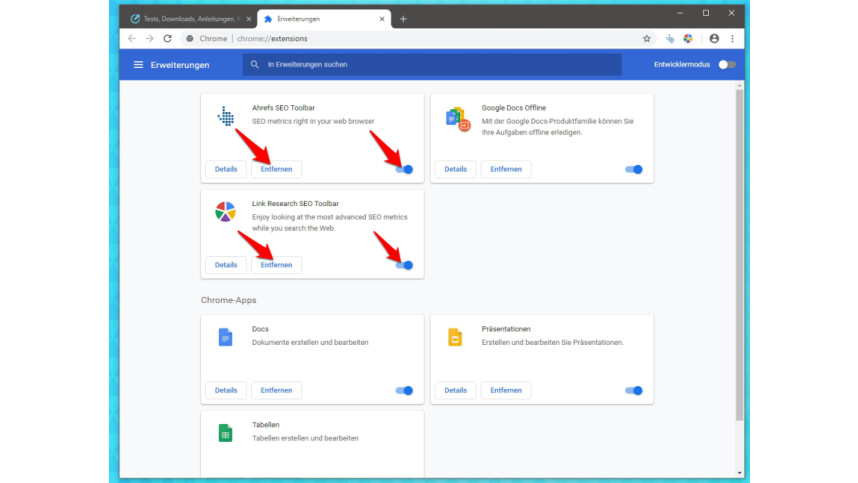Click the 'Tabellen' app title
The height and width of the screenshot is (483, 858).
pos(265,424)
